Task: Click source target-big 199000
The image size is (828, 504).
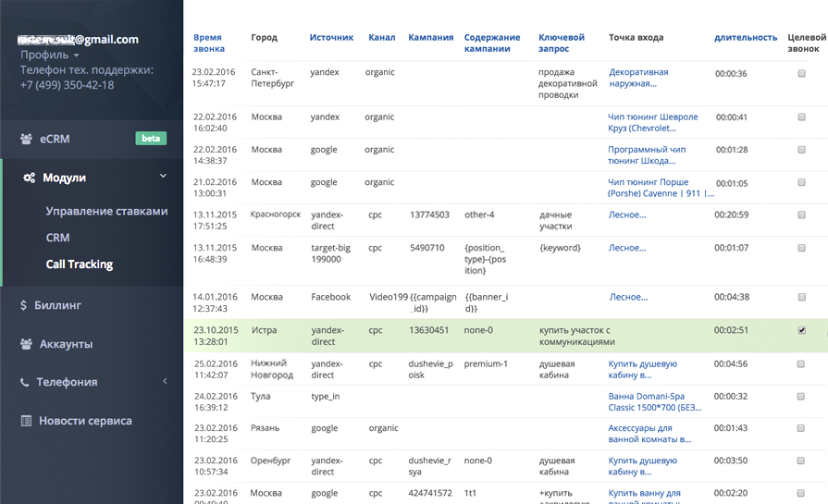Action: [330, 253]
